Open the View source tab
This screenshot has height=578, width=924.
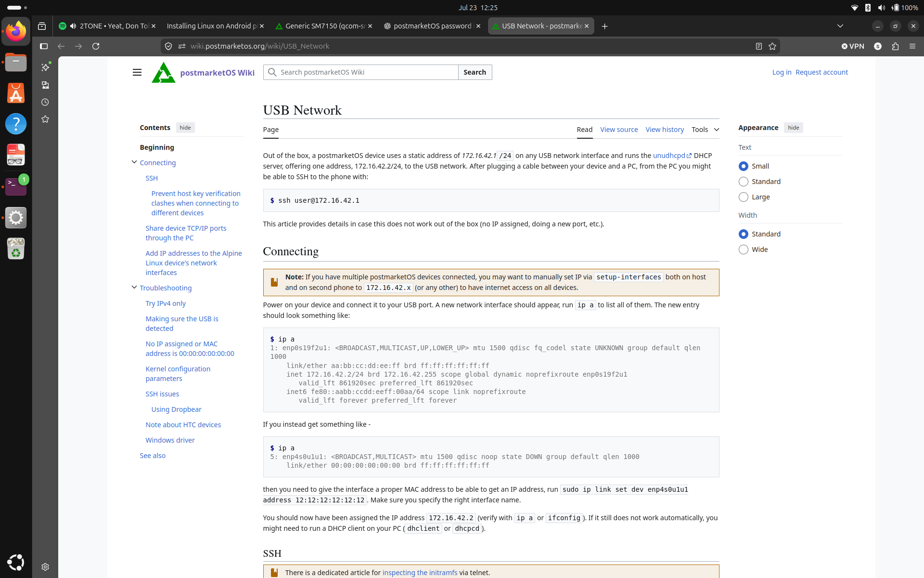click(619, 130)
